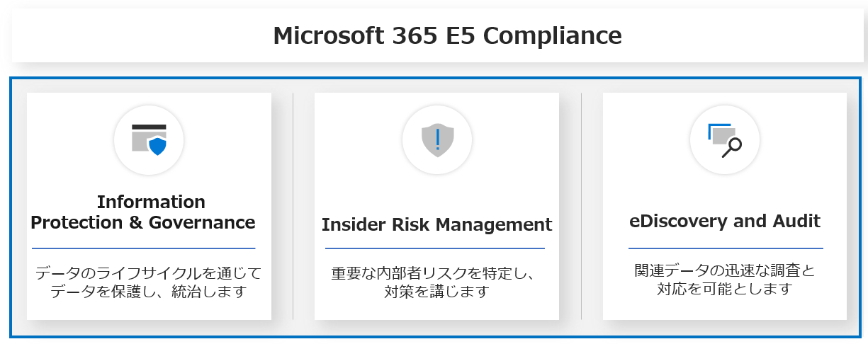Screen dimensions: 868x344
Task: Click divider between Insider Risk and eDiscovery
Action: [x=581, y=206]
